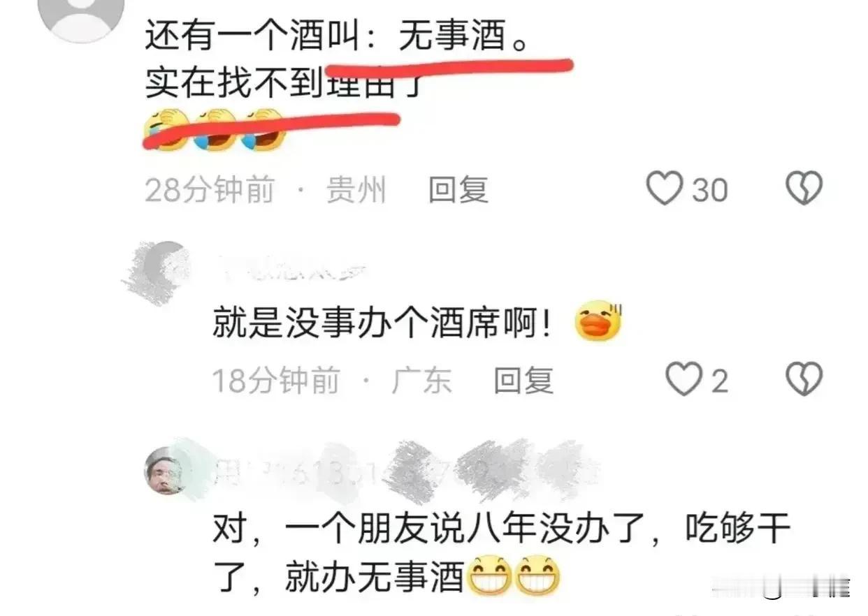Reply to the comment posted 18分钟前
Image resolution: width=868 pixels, height=616 pixels.
click(x=523, y=381)
